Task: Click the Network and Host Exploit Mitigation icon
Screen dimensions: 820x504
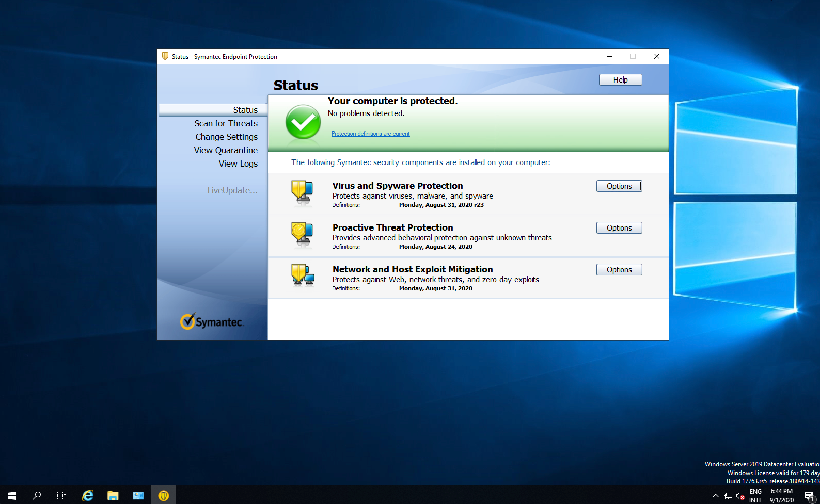Action: coord(303,275)
